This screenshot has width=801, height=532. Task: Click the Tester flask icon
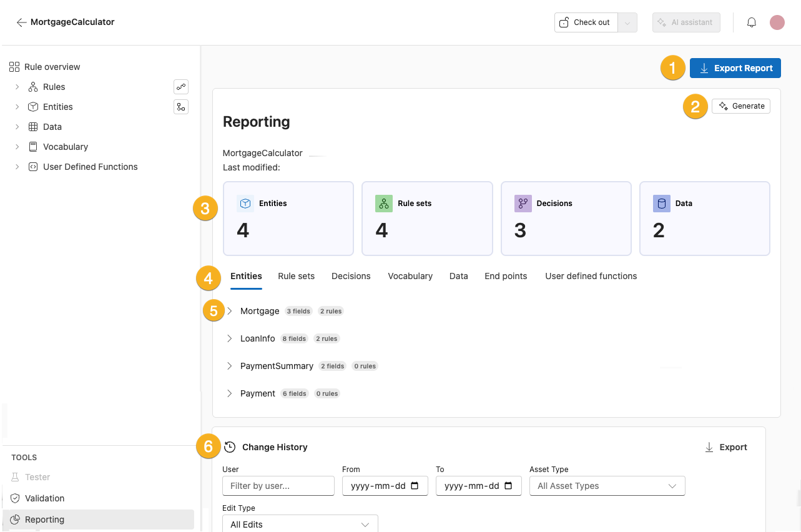pyautogui.click(x=15, y=477)
